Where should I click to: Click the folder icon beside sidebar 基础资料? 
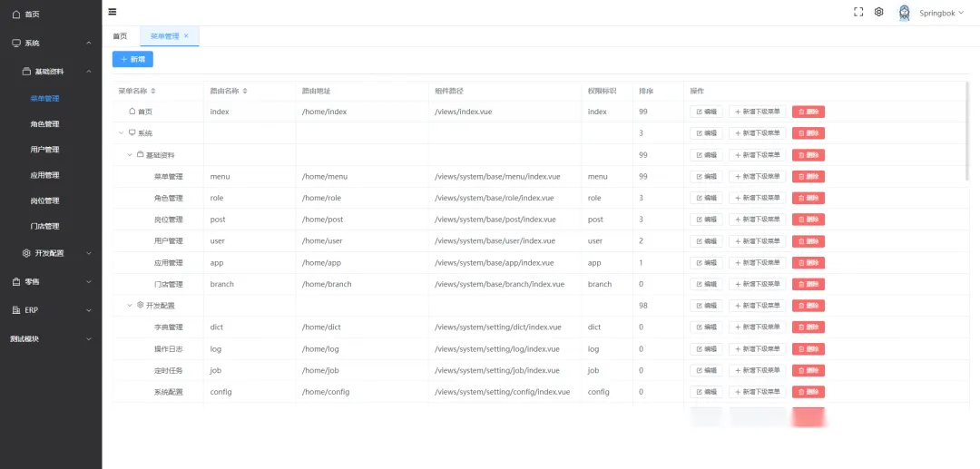[26, 71]
